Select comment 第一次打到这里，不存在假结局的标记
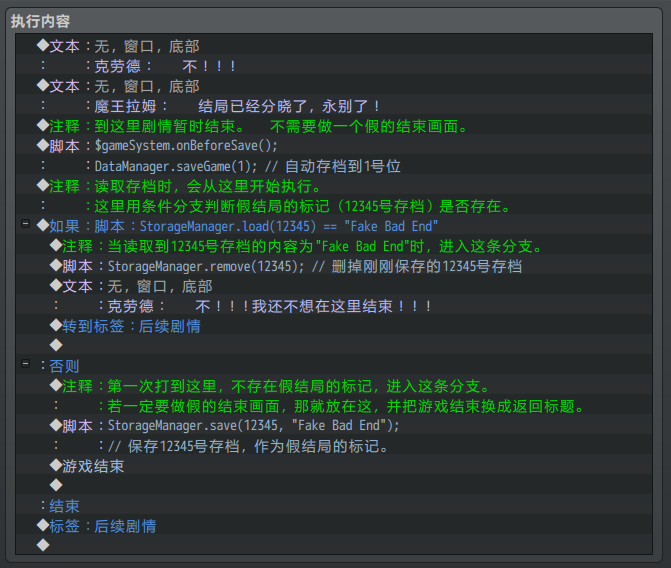The image size is (671, 568). [334, 386]
